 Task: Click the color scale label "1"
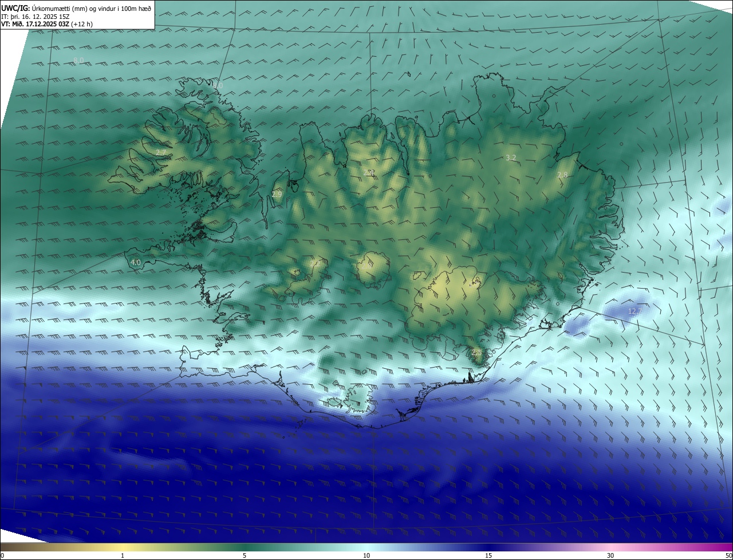123,555
